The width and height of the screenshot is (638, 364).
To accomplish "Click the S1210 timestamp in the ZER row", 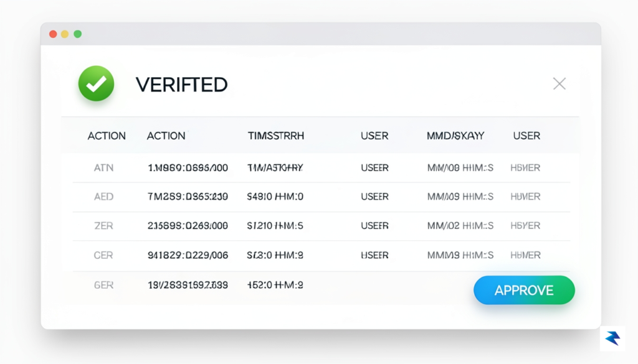I will 275,226.
